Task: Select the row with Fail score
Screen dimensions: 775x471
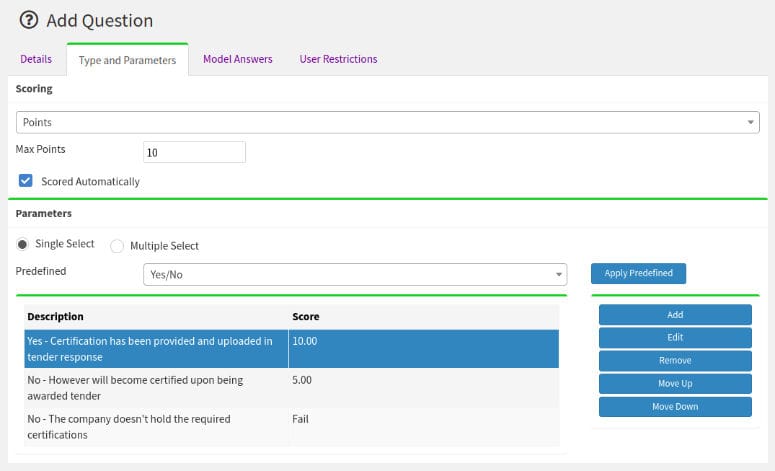Action: pyautogui.click(x=150, y=426)
